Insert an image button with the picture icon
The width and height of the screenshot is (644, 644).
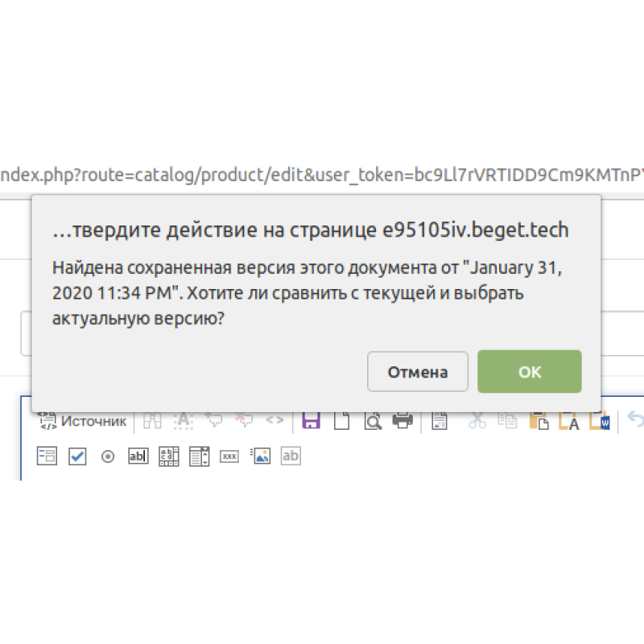[261, 456]
